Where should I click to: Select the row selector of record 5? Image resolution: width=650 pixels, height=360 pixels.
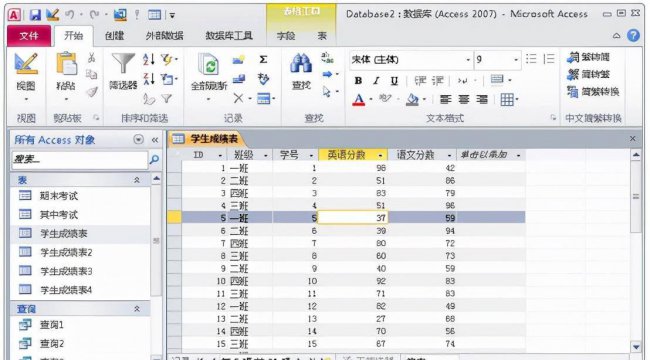coord(175,217)
